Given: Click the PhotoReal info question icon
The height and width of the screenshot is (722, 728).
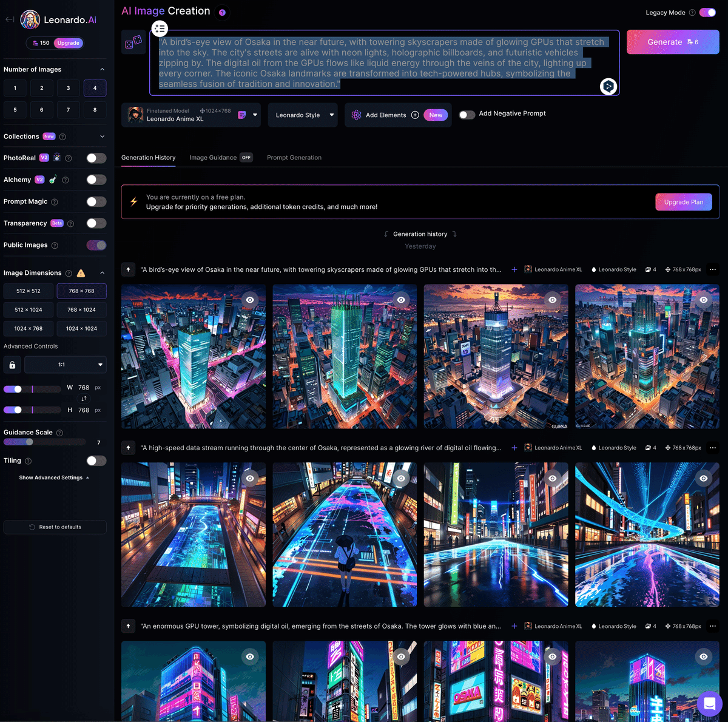Looking at the screenshot, I should click(x=69, y=158).
